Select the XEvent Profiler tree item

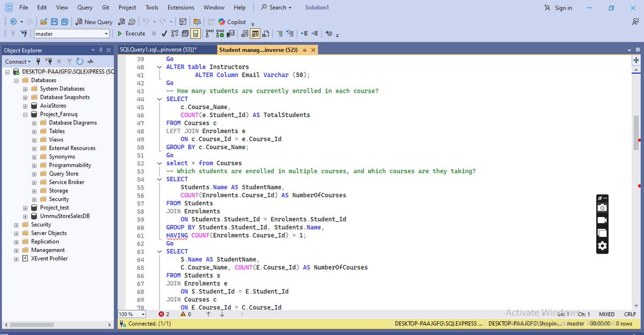(49, 258)
